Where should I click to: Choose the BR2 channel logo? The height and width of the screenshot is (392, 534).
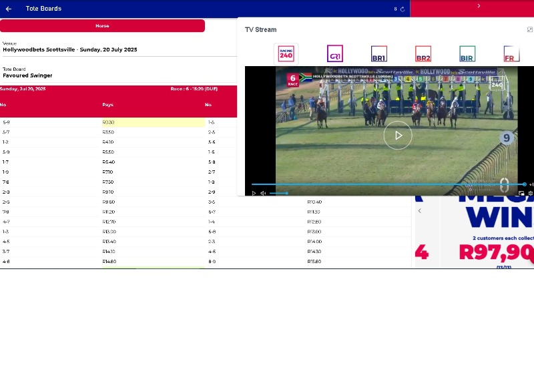tap(423, 54)
